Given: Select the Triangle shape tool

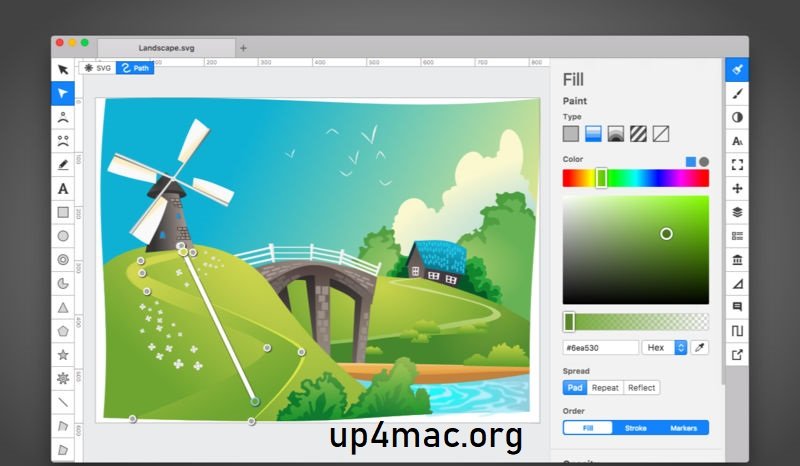Looking at the screenshot, I should coord(63,307).
